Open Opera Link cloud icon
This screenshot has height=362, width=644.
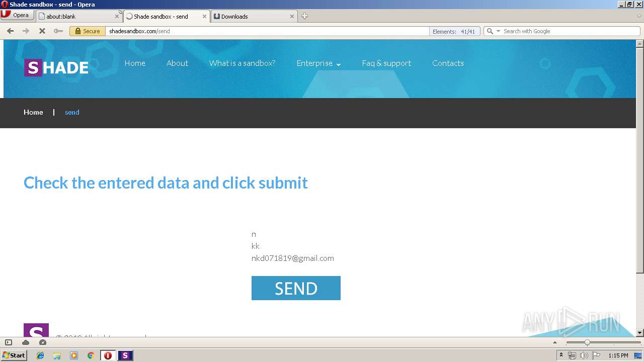26,342
